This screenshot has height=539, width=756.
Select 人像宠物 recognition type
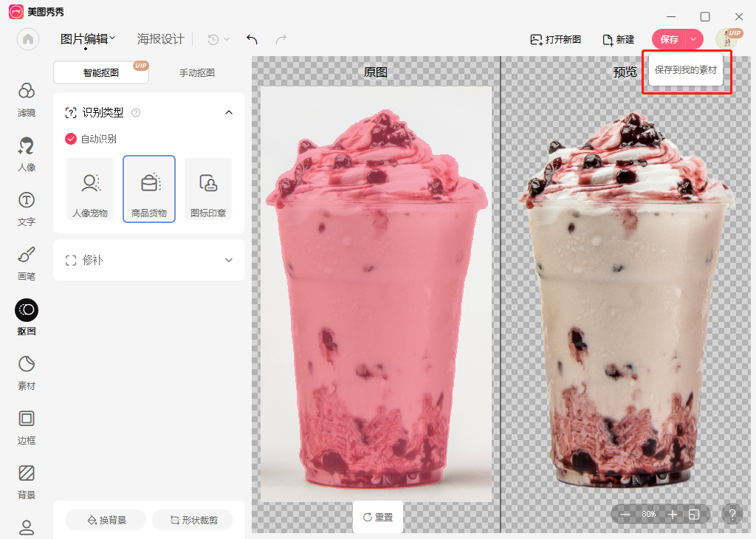click(x=90, y=190)
